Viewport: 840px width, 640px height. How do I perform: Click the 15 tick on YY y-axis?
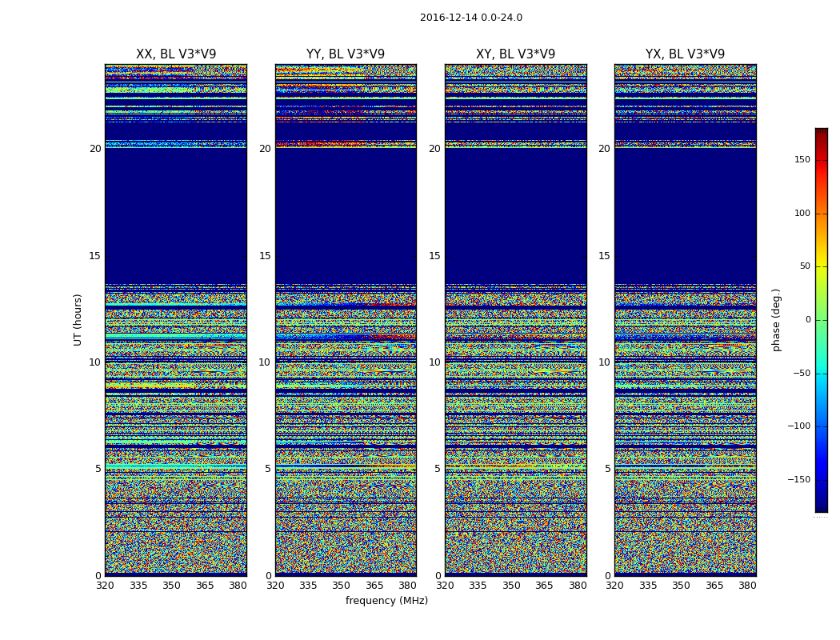[x=265, y=256]
